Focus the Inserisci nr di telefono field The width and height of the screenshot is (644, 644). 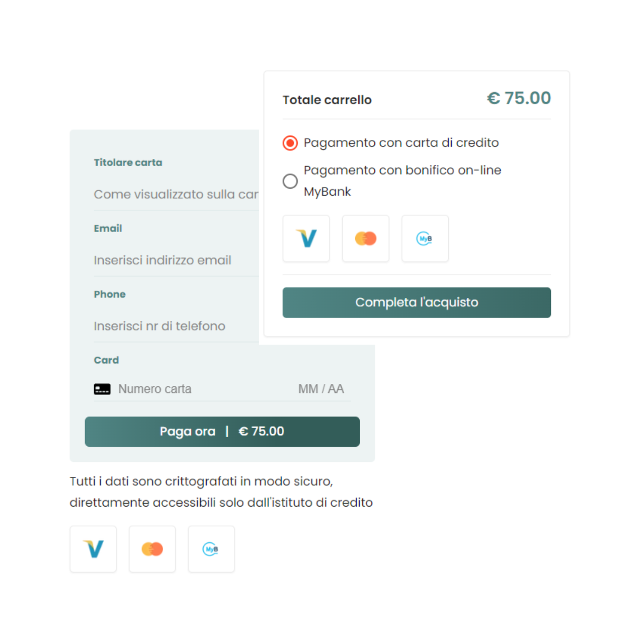pos(176,327)
